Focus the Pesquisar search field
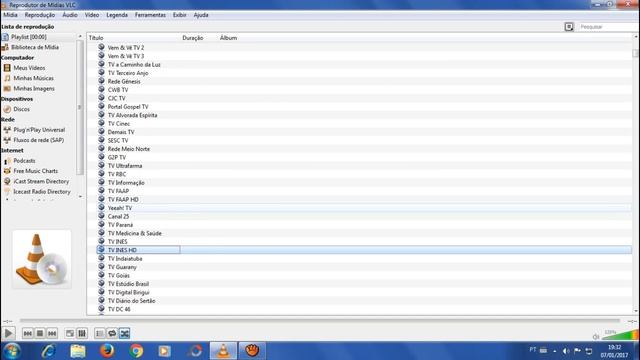The height and width of the screenshot is (360, 640). tap(608, 27)
